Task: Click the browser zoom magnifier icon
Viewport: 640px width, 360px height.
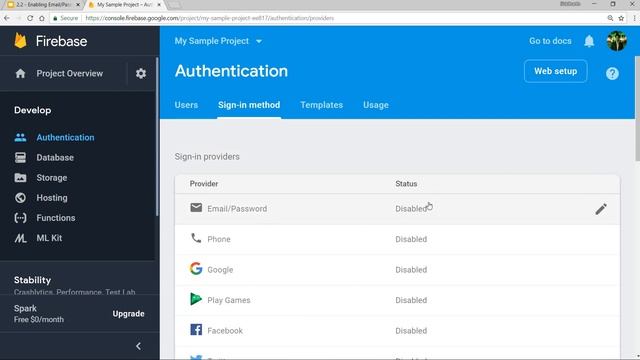Action: pos(610,18)
